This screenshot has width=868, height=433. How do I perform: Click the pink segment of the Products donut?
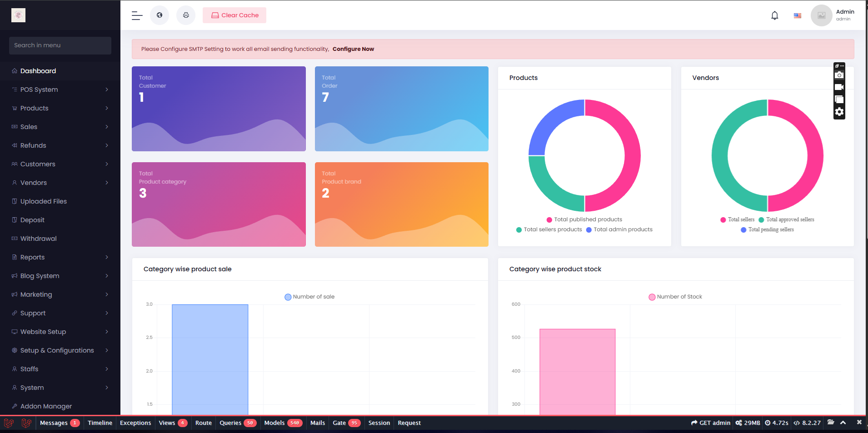(632, 154)
